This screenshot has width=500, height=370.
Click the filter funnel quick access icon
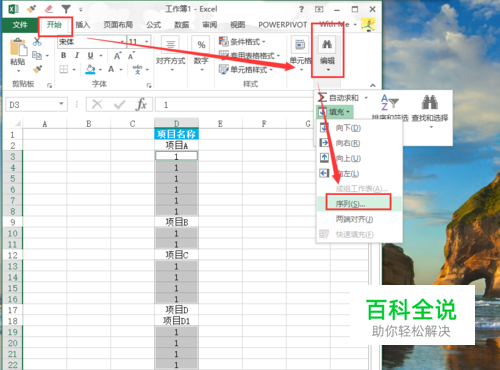66,9
